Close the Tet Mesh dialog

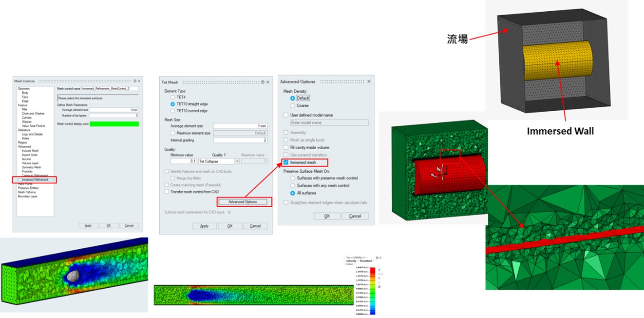point(267,82)
